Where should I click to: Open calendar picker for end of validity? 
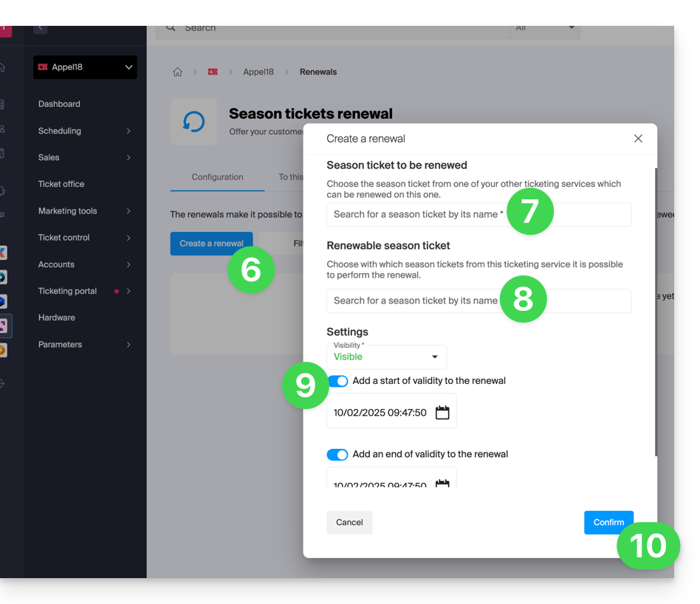[x=442, y=483]
